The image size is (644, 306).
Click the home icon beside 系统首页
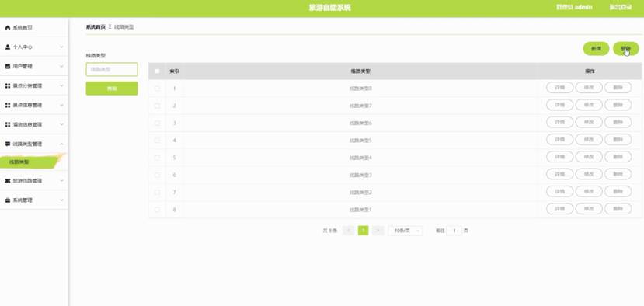(8, 27)
